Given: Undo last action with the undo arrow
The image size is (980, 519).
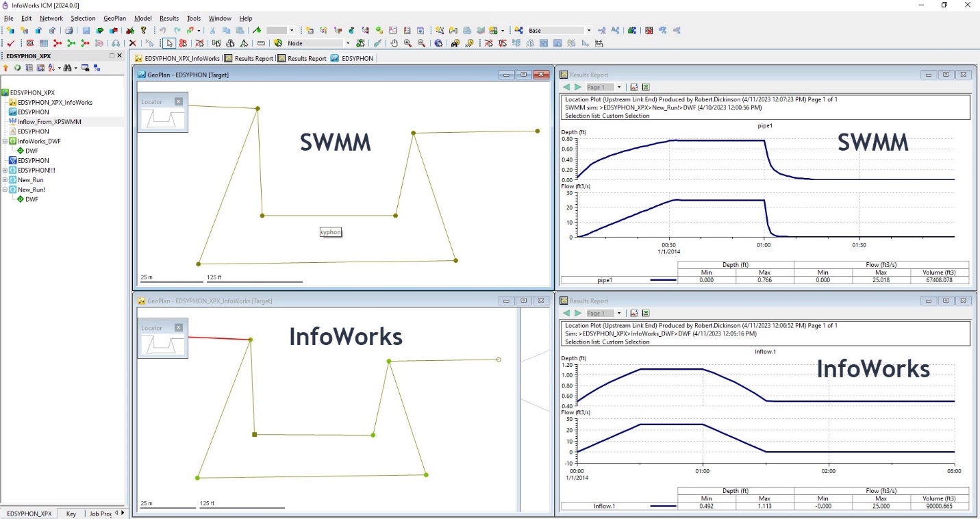Looking at the screenshot, I should pyautogui.click(x=162, y=30).
